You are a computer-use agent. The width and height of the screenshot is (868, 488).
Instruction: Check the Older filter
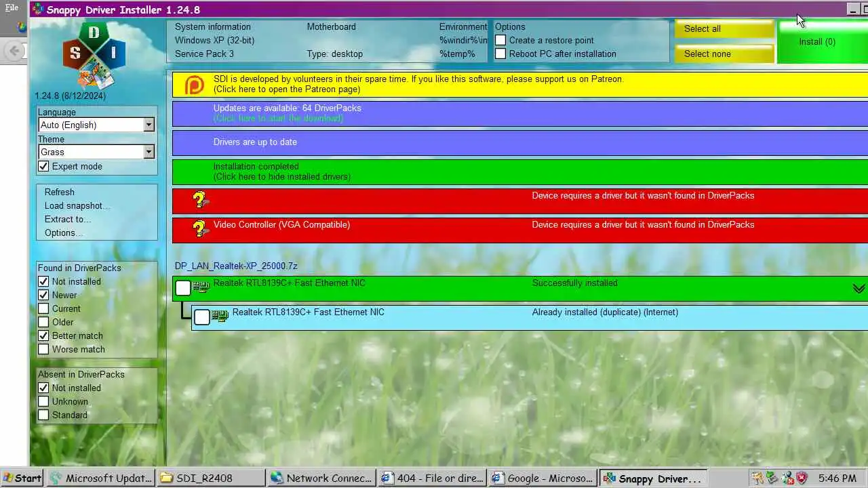(43, 322)
